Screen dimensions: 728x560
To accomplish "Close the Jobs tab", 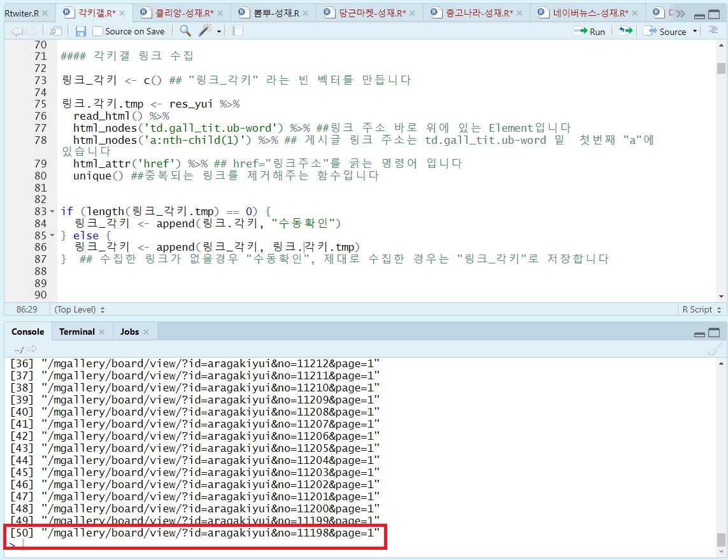I will (x=146, y=332).
